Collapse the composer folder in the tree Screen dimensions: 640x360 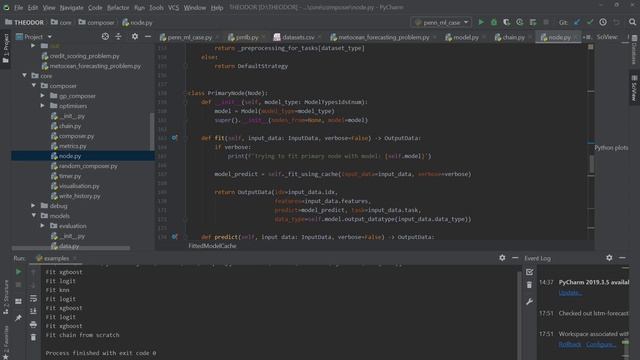(x=34, y=86)
